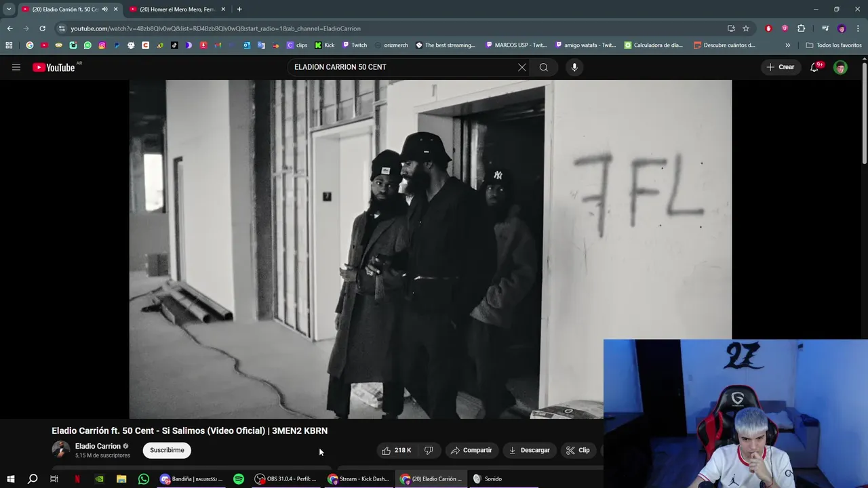
Task: Open Chrome apps grid shortcut
Action: click(x=9, y=45)
